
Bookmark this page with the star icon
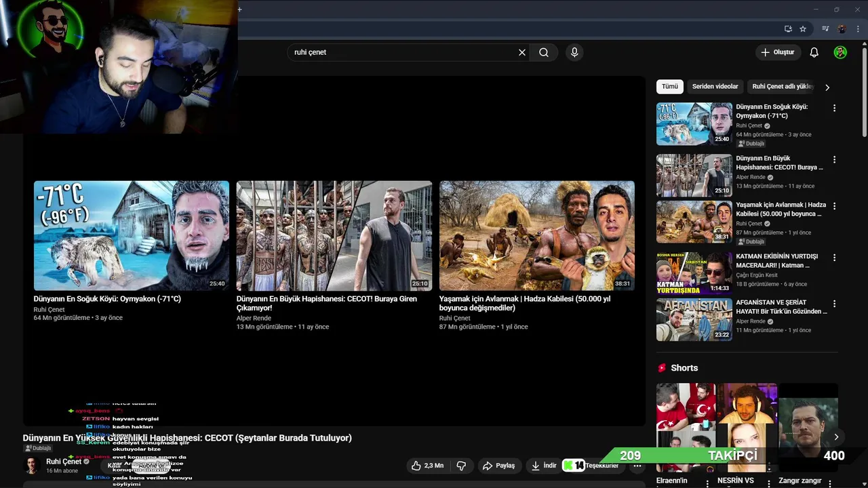click(x=803, y=29)
